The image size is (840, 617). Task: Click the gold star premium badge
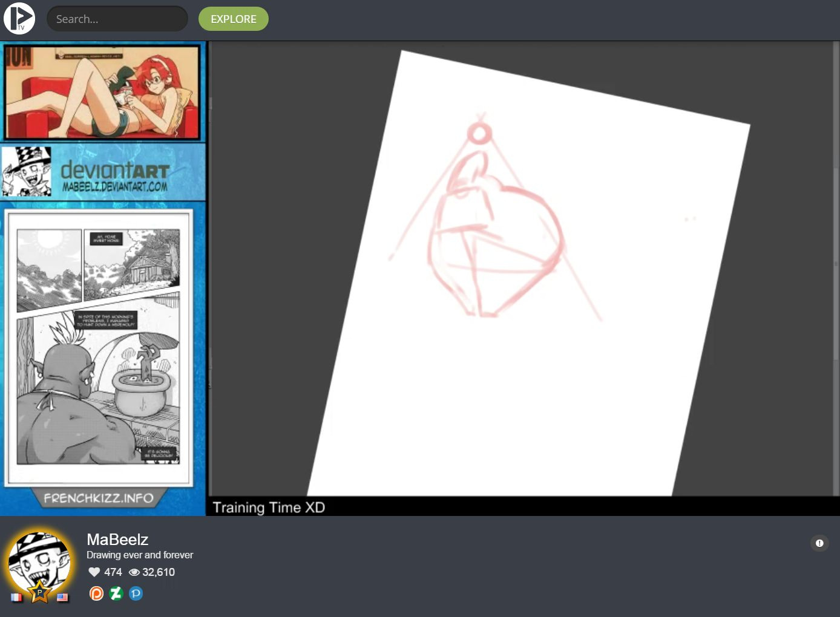click(x=40, y=592)
